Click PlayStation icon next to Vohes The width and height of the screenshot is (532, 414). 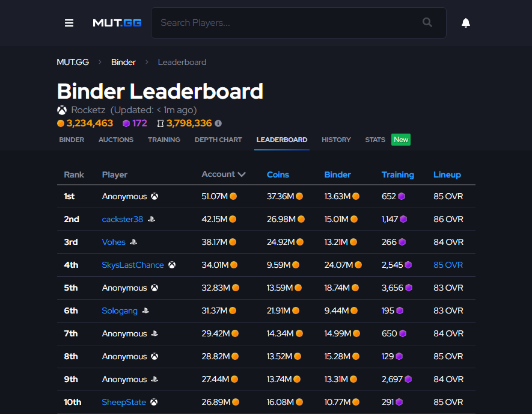click(133, 242)
